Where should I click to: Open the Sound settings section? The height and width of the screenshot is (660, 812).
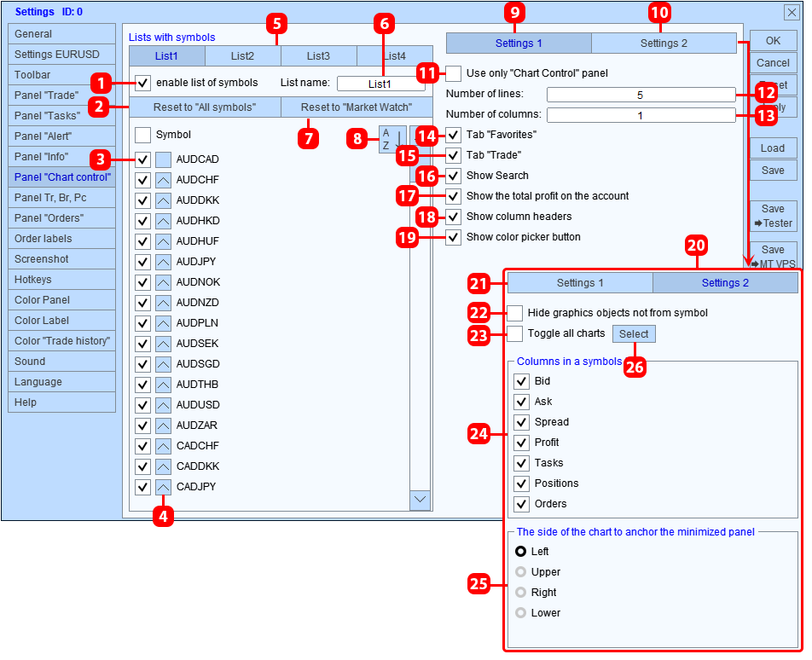[x=61, y=362]
